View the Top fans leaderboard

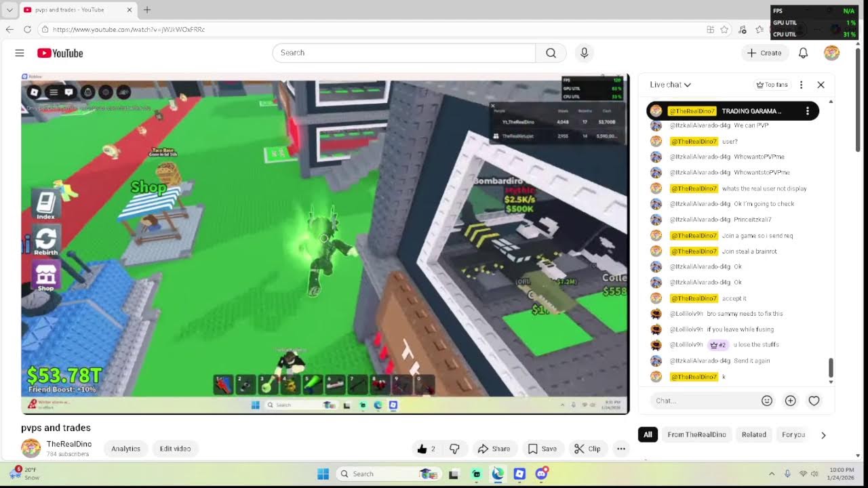(772, 85)
